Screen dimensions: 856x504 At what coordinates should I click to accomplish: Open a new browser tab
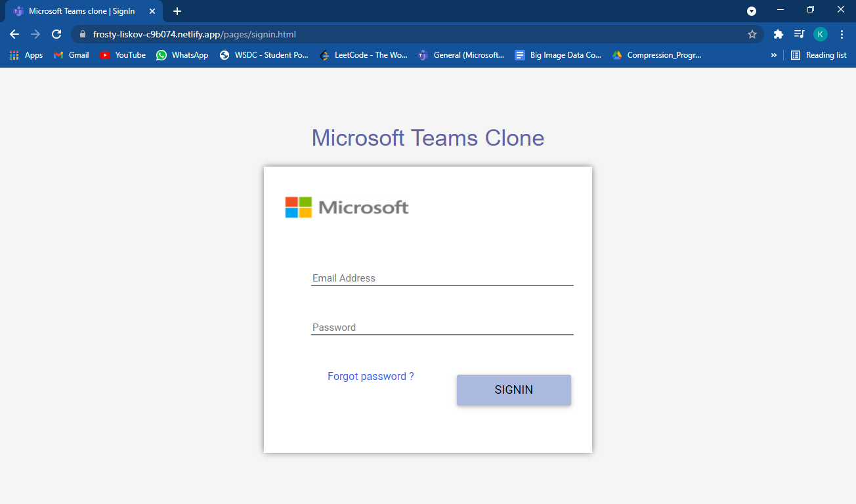pos(177,11)
